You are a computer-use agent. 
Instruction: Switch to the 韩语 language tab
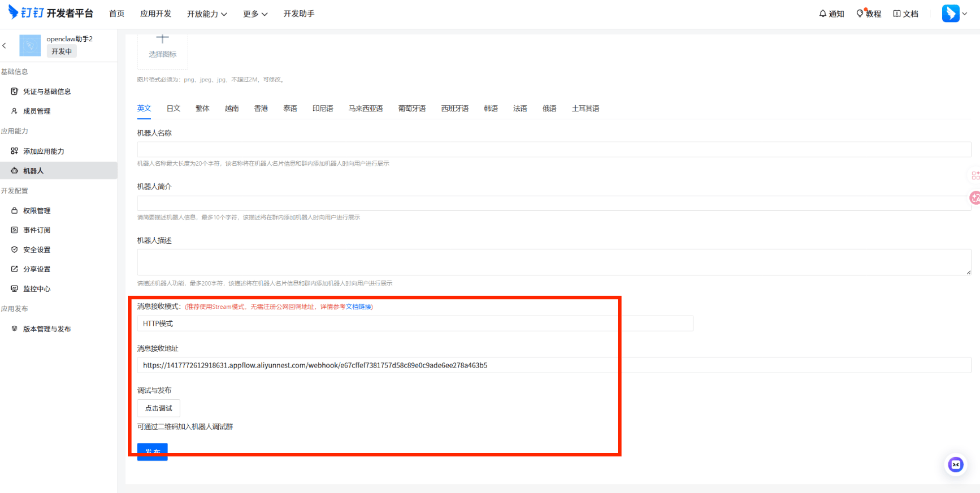click(491, 108)
